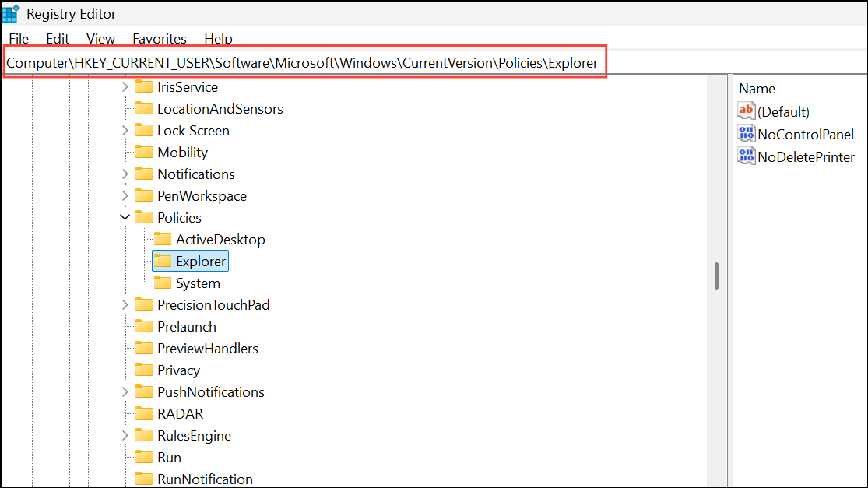
Task: Select the PenWorkspace key label
Action: pyautogui.click(x=202, y=196)
